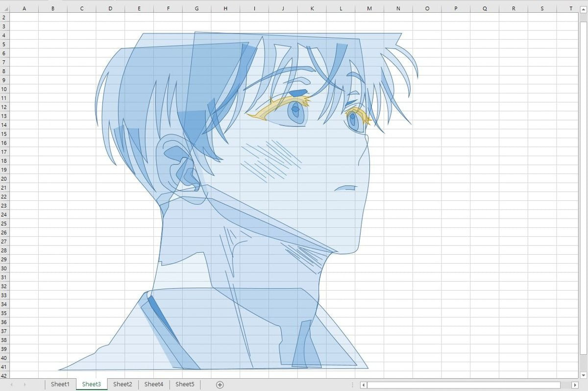Select row 42 header
588x391 pixels.
tap(4, 376)
